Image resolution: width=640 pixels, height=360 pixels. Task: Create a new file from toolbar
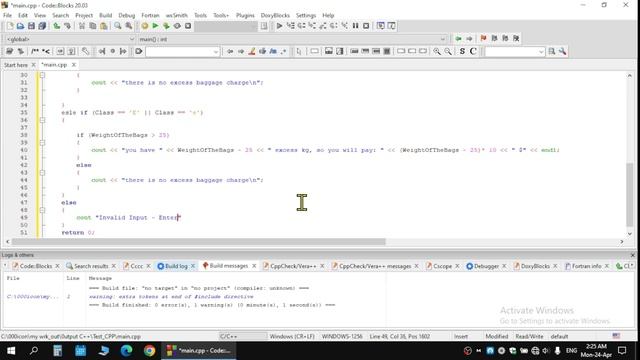click(9, 26)
